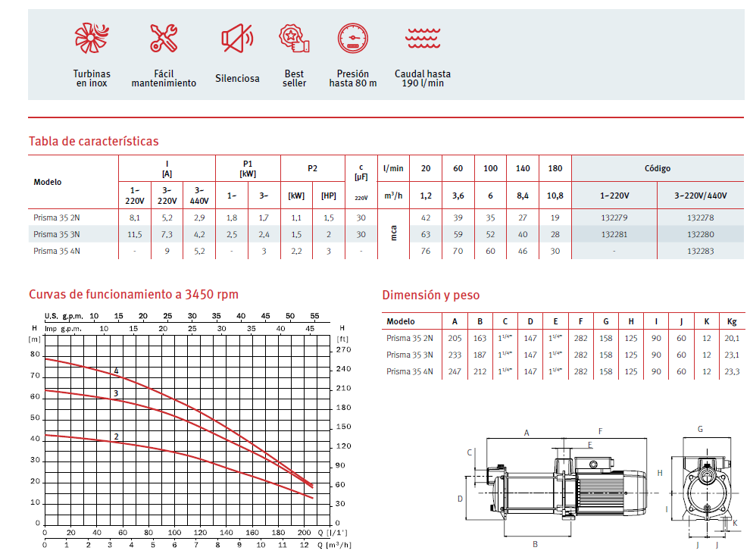Click curve label 2 on the chart

point(116,436)
